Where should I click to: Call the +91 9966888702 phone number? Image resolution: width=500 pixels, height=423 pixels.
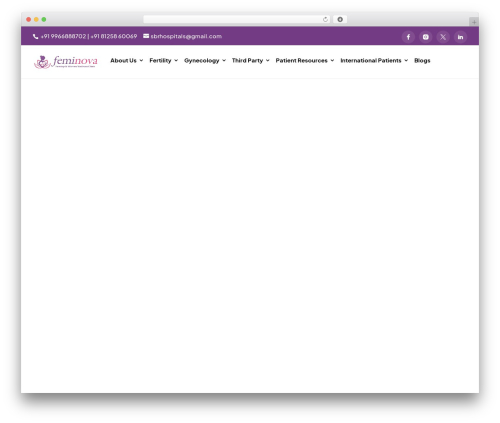coord(63,36)
